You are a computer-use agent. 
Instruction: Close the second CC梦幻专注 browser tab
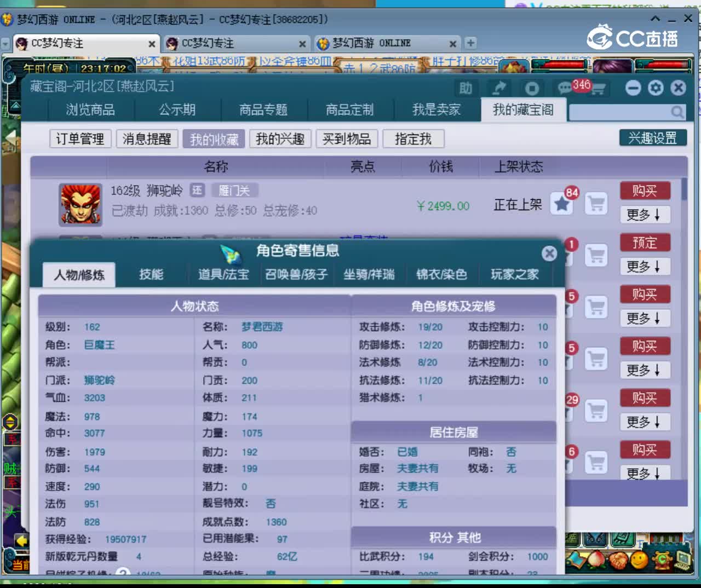click(302, 44)
